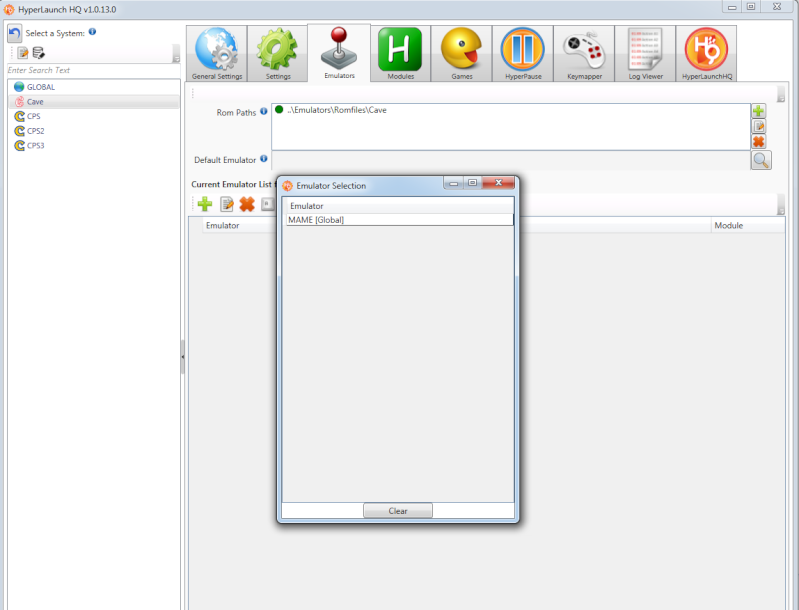The height and width of the screenshot is (610, 799).
Task: Remove emulator with the red X icon
Action: tap(247, 204)
